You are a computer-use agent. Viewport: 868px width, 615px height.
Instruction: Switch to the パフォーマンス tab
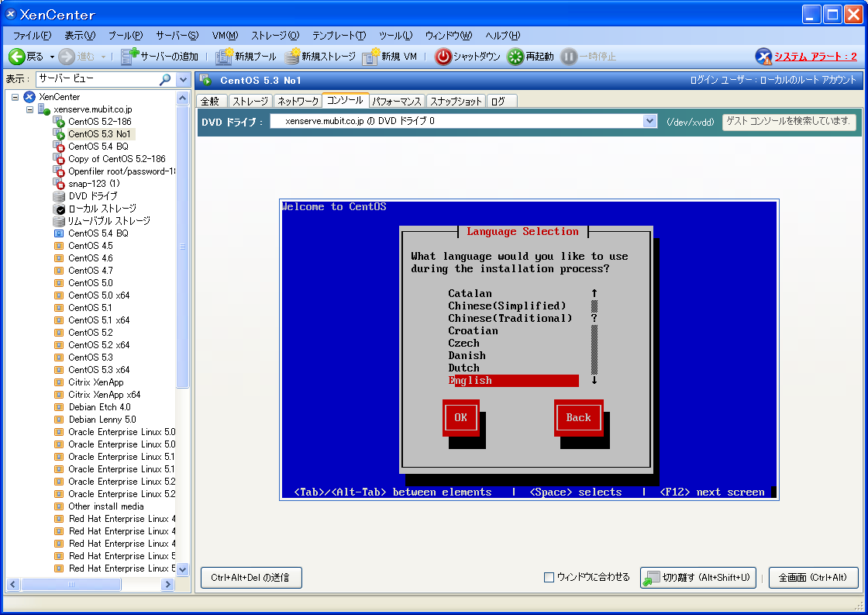(x=397, y=102)
